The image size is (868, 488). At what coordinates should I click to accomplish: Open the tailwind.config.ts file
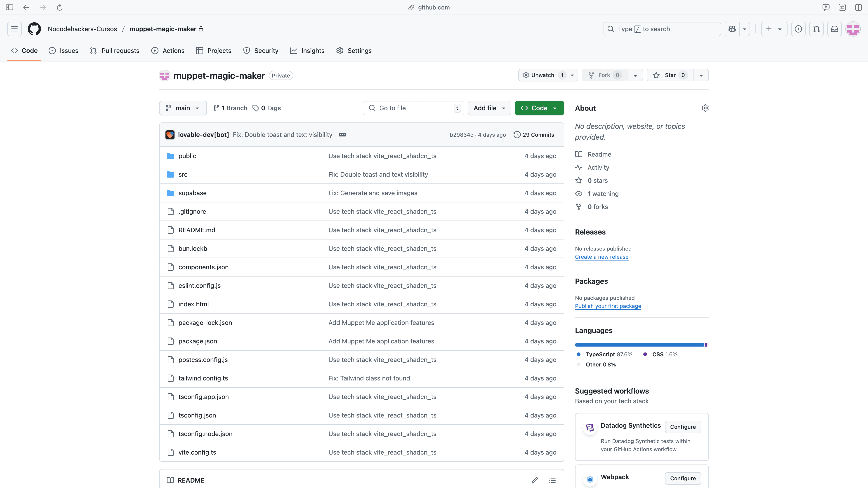tap(203, 378)
